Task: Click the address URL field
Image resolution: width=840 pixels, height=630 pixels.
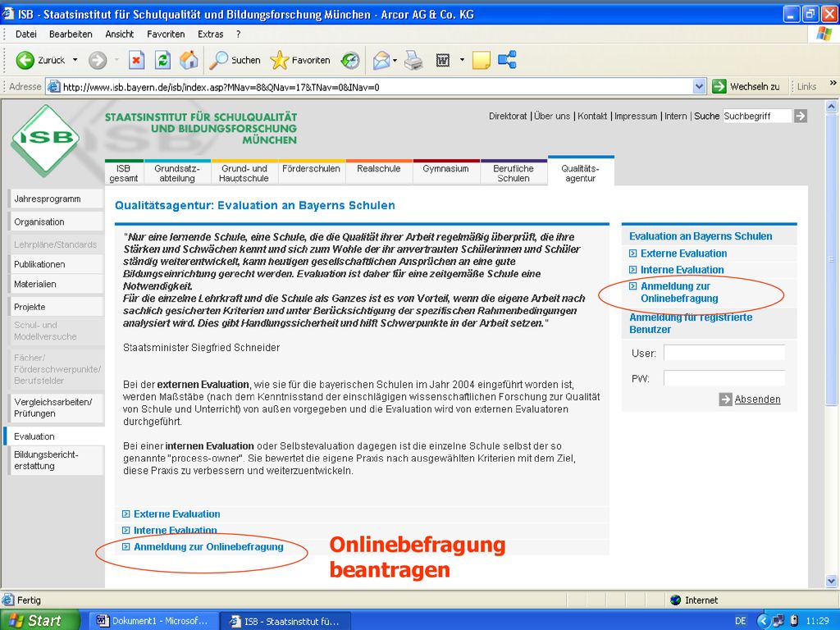Action: (376, 87)
